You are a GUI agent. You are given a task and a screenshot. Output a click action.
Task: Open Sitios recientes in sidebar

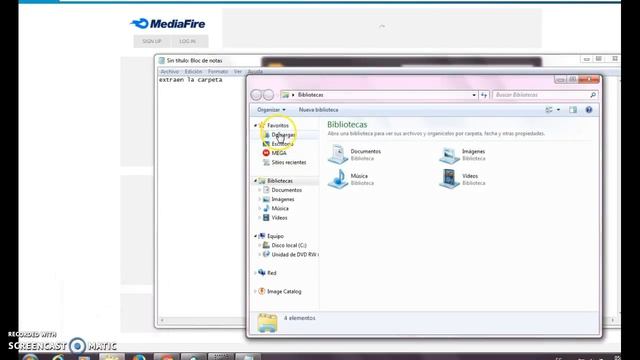289,162
